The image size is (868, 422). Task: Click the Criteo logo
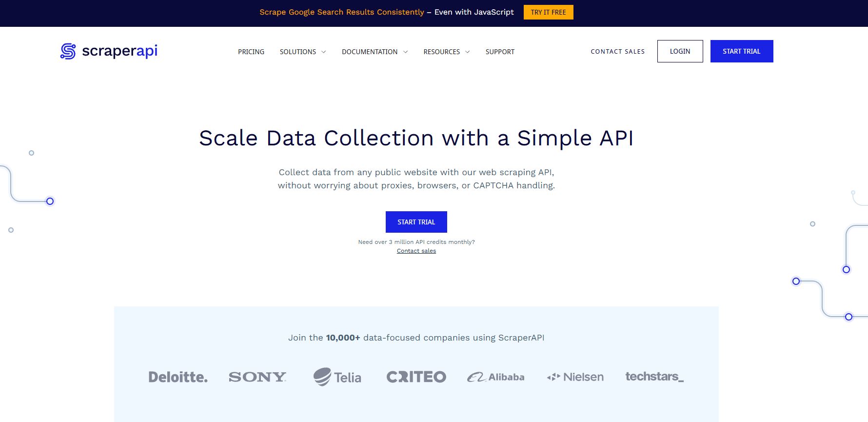(x=416, y=377)
